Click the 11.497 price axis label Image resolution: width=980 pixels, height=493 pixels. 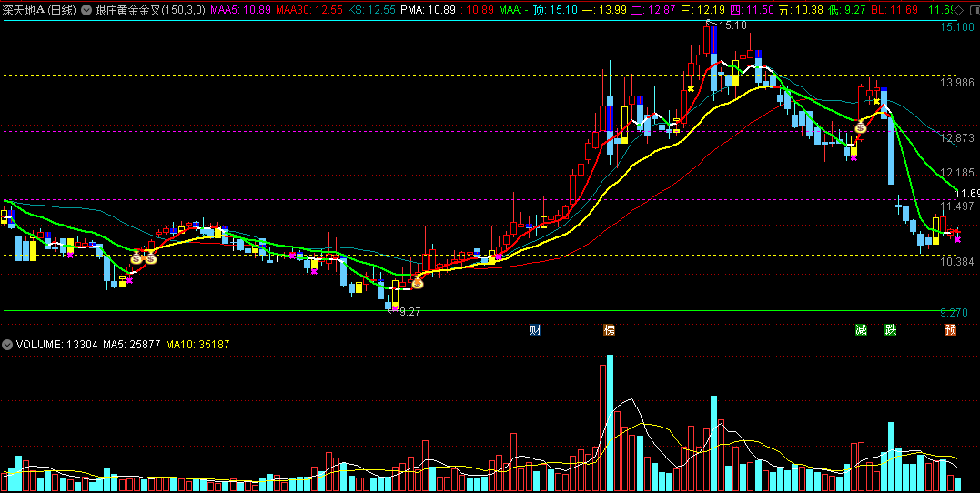957,206
